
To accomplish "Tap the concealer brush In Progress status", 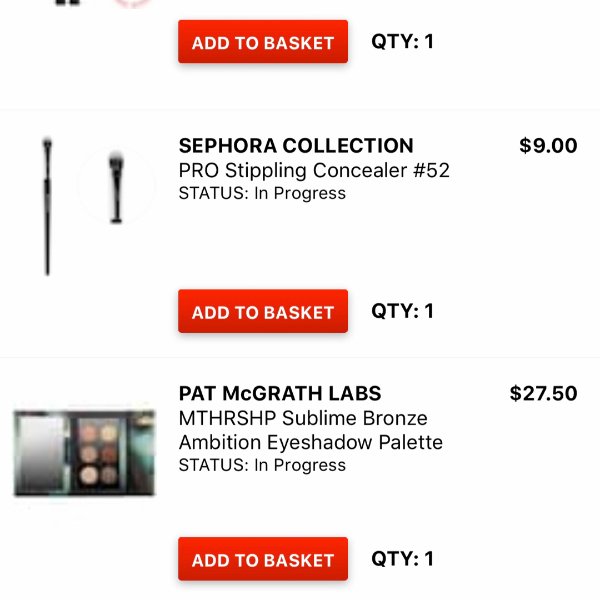I will 262,193.
